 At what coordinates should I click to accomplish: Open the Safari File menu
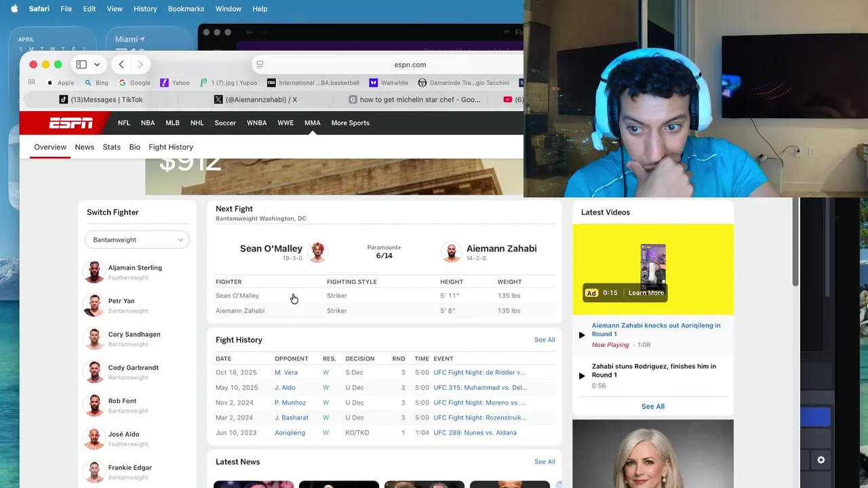tap(66, 9)
